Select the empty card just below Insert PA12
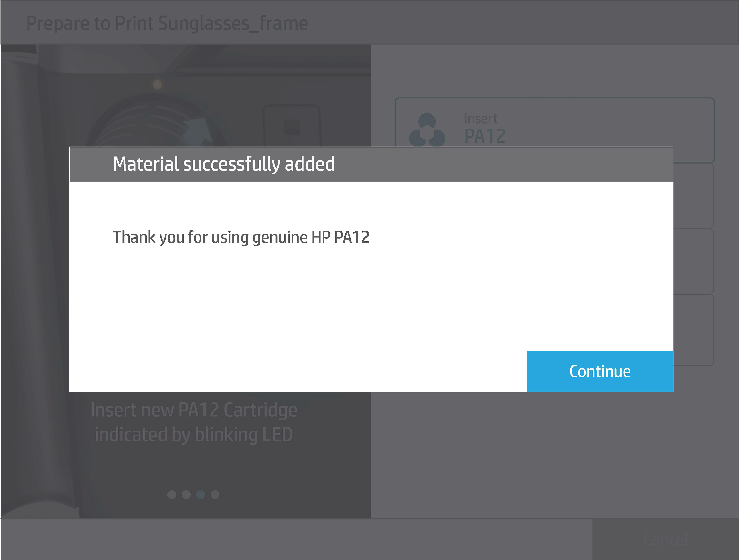 (x=693, y=196)
